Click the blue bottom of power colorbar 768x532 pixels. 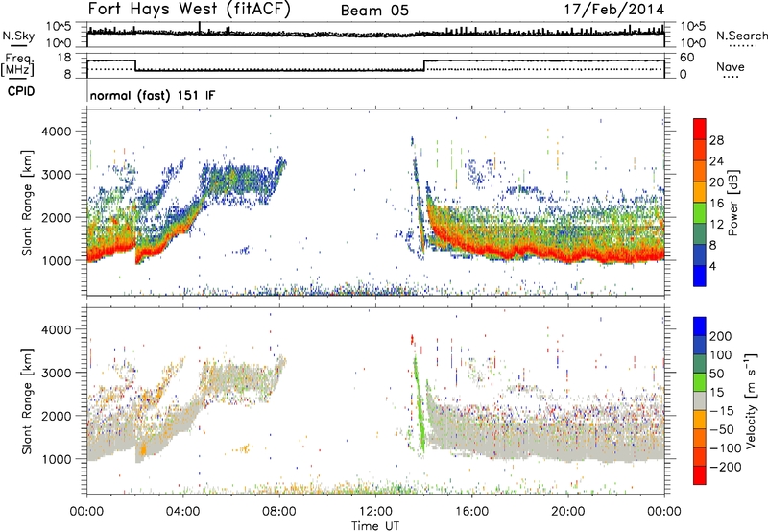point(700,276)
